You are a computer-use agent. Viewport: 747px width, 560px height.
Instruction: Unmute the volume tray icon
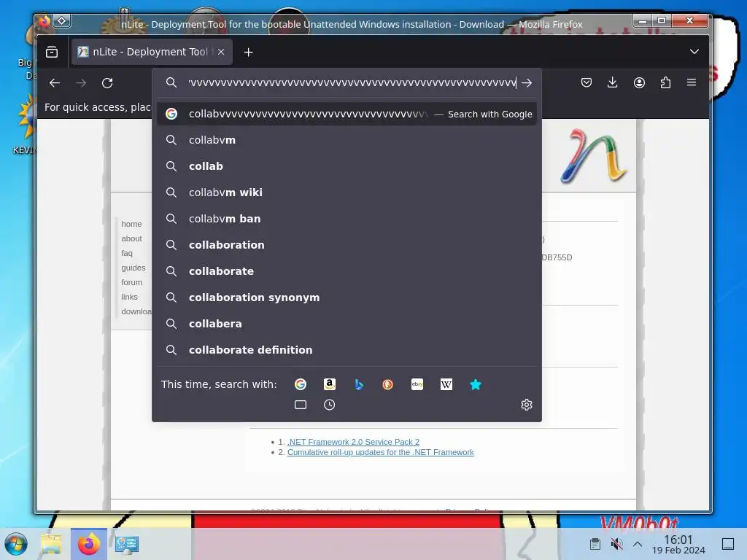tap(616, 544)
